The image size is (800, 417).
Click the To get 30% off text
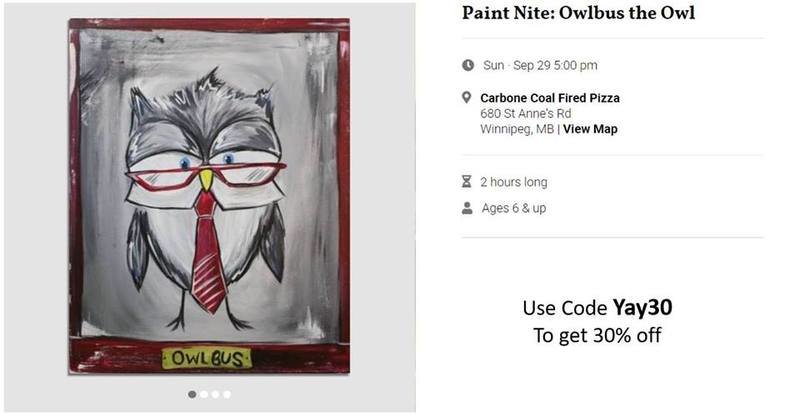(597, 336)
